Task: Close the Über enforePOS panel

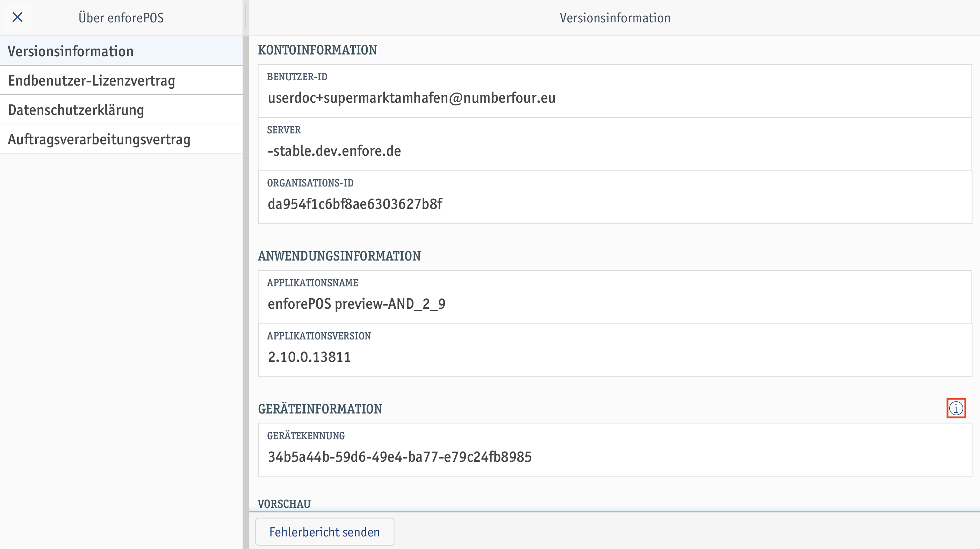Action: 17,17
